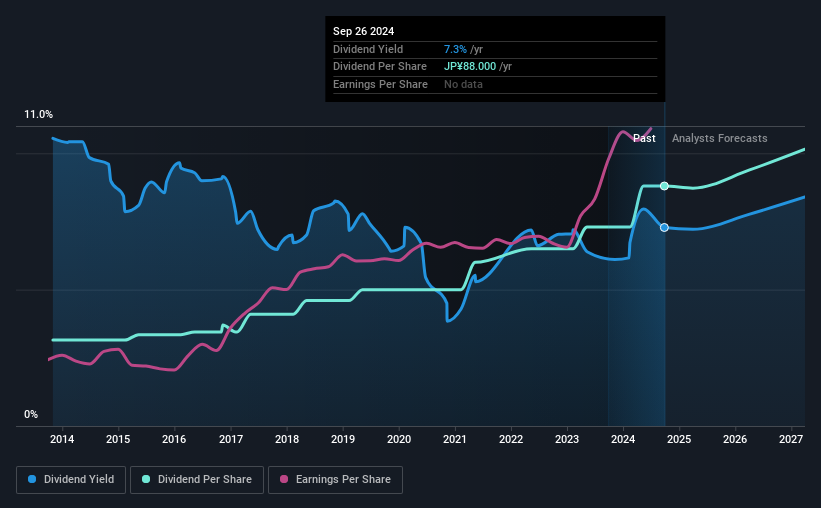Click the 2020 x-axis label
821x508 pixels.
point(399,439)
